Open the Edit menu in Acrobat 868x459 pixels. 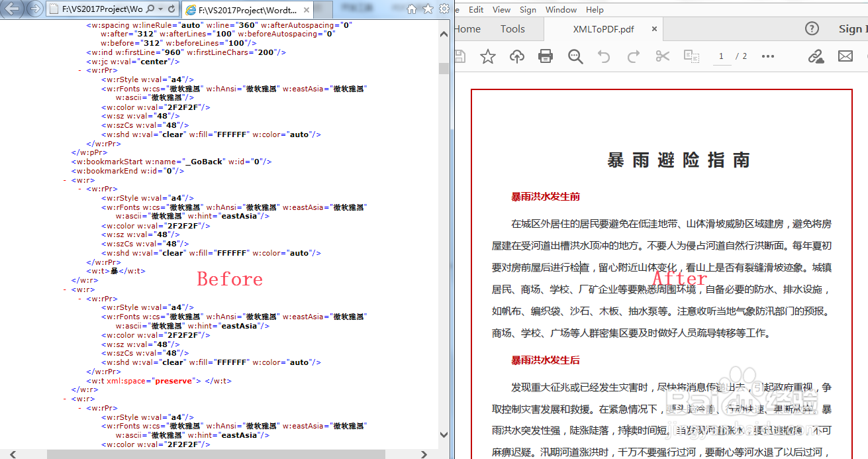tap(476, 9)
